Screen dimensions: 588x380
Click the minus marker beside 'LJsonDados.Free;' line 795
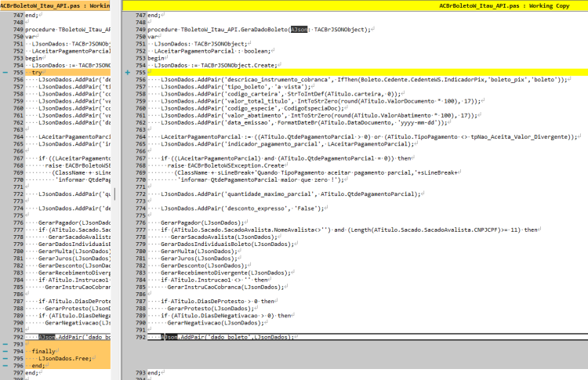5,358
